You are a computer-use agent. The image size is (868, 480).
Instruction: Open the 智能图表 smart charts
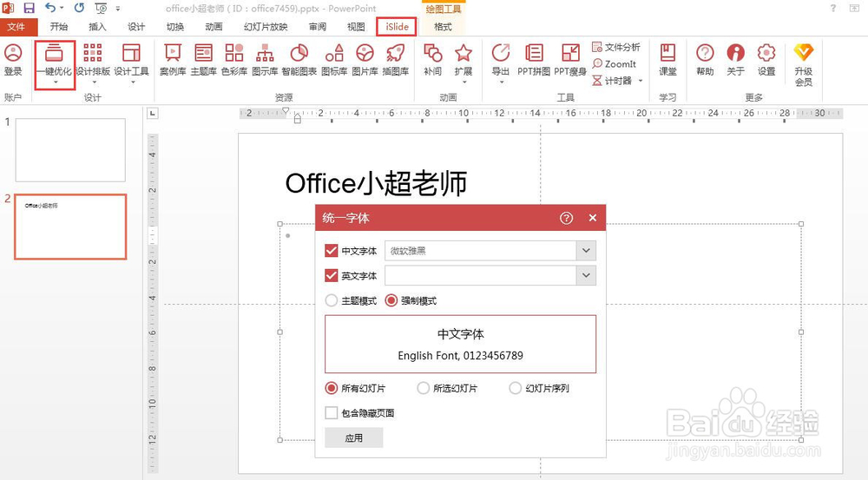299,59
